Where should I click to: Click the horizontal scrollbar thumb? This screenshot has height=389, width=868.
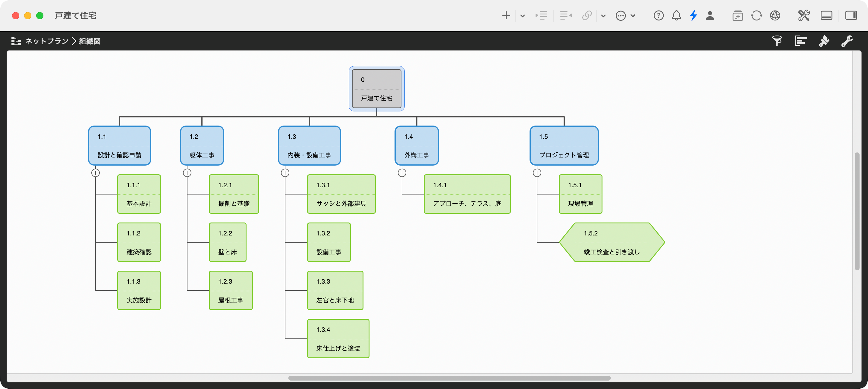click(x=449, y=378)
